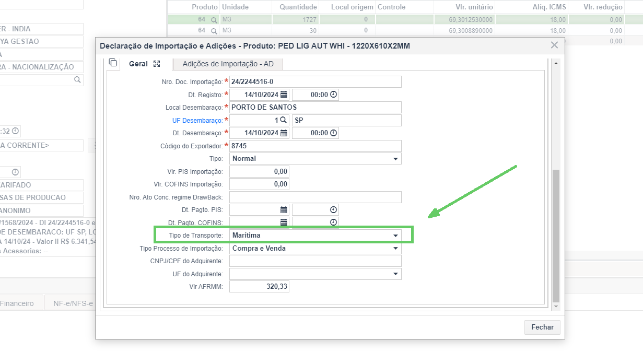This screenshot has height=364, width=643.
Task: Switch to Adições de Importação - AD tab
Action: (x=228, y=64)
